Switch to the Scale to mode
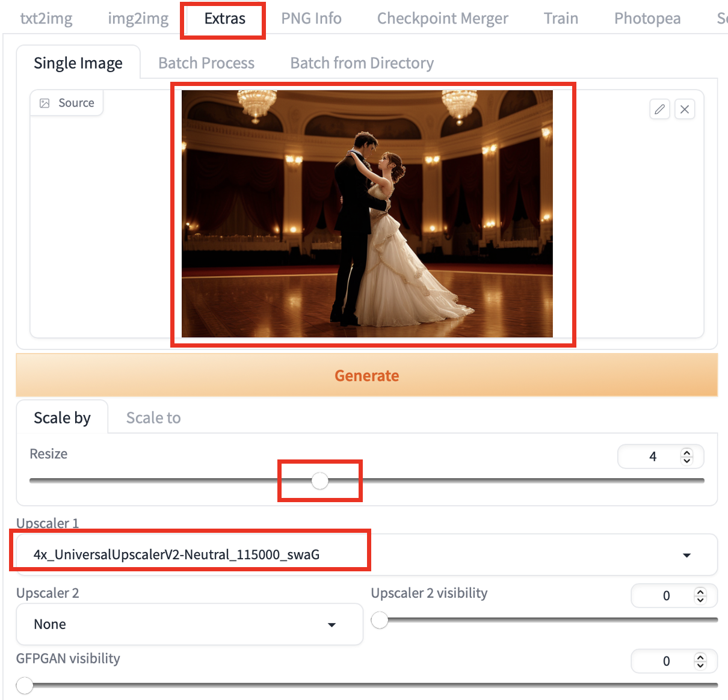This screenshot has height=700, width=728. tap(153, 417)
